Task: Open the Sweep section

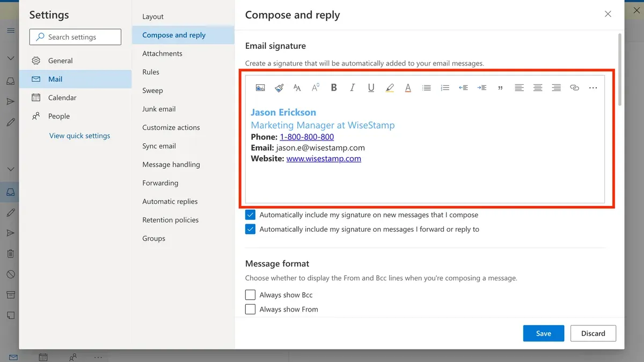Action: (x=183, y=91)
